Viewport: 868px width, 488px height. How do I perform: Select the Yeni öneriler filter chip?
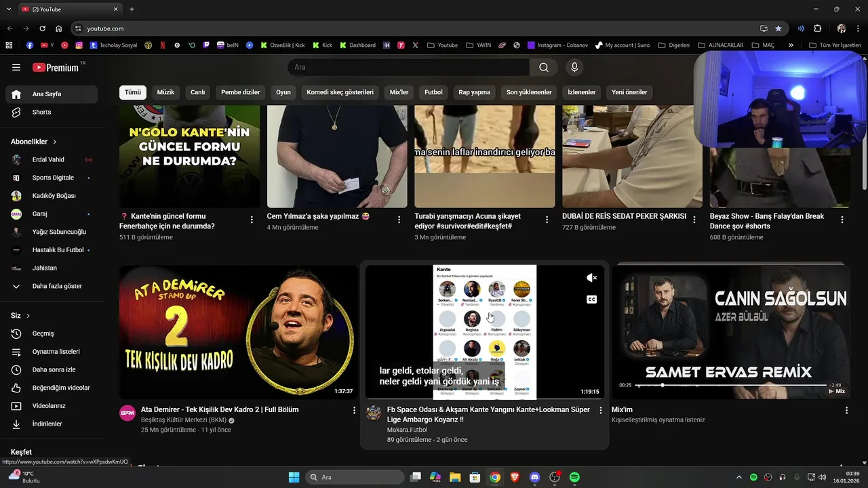point(629,92)
